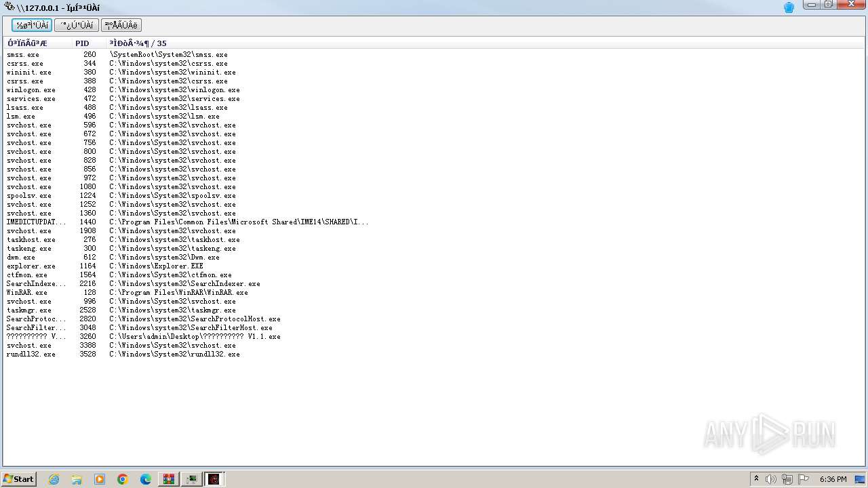Screen dimensions: 868x488
Task: Select the IMEDICTUPDAT... process row
Action: 434,222
